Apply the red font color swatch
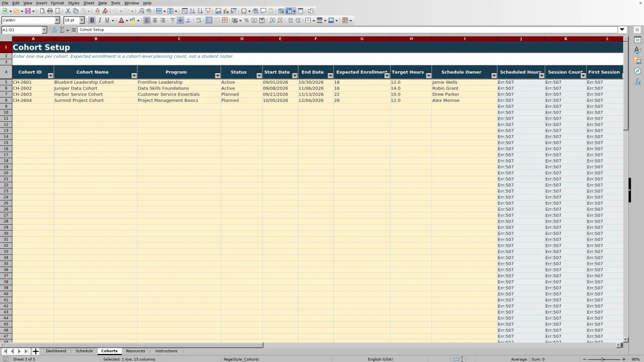Screen dimensions: 644x362 [121, 20]
